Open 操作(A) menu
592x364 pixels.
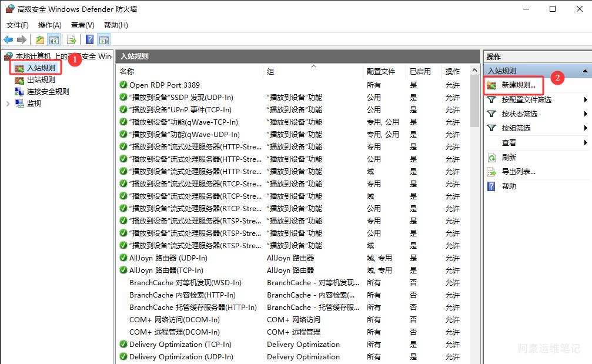point(50,25)
